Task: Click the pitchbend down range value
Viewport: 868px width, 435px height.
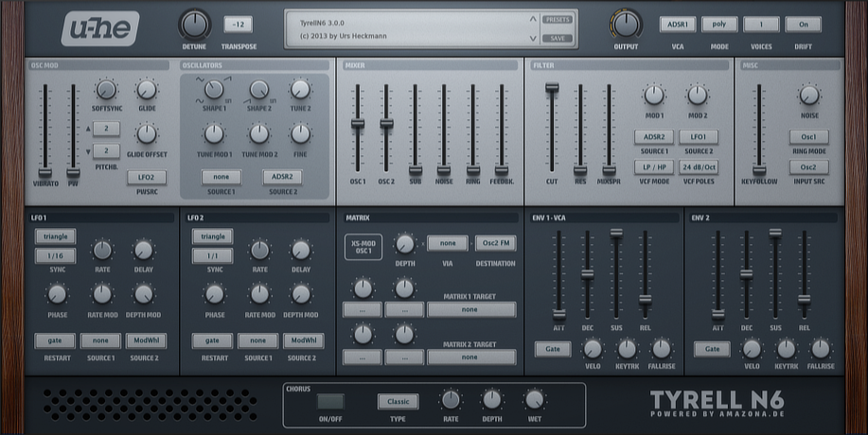Action: (106, 150)
